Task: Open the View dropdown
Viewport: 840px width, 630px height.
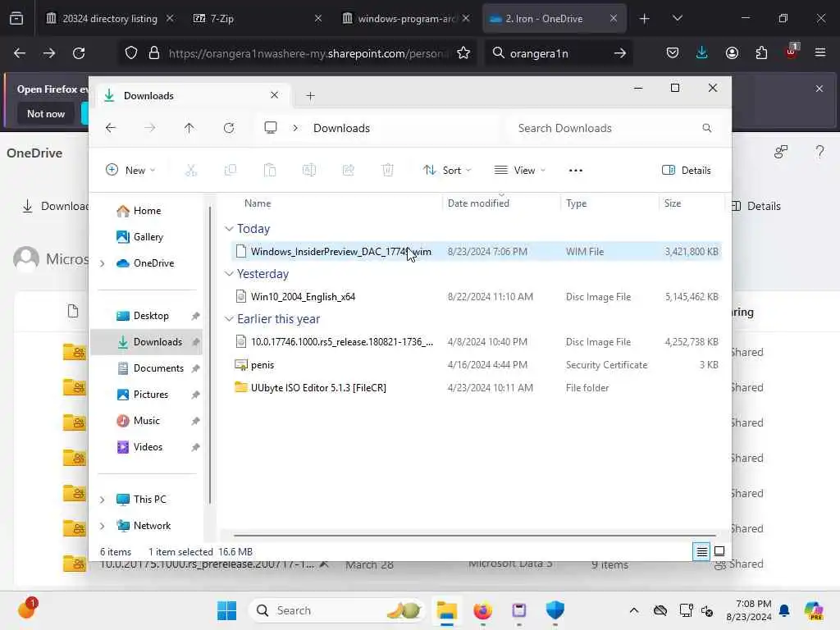Action: tap(519, 171)
